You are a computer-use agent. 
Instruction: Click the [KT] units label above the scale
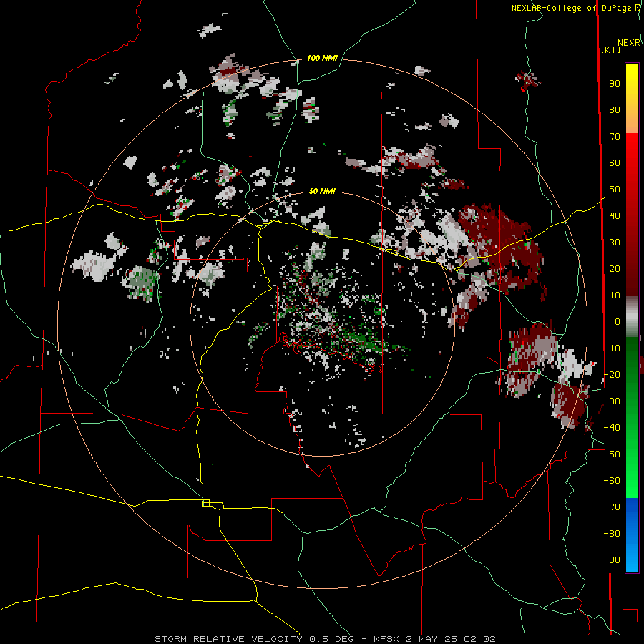click(610, 49)
